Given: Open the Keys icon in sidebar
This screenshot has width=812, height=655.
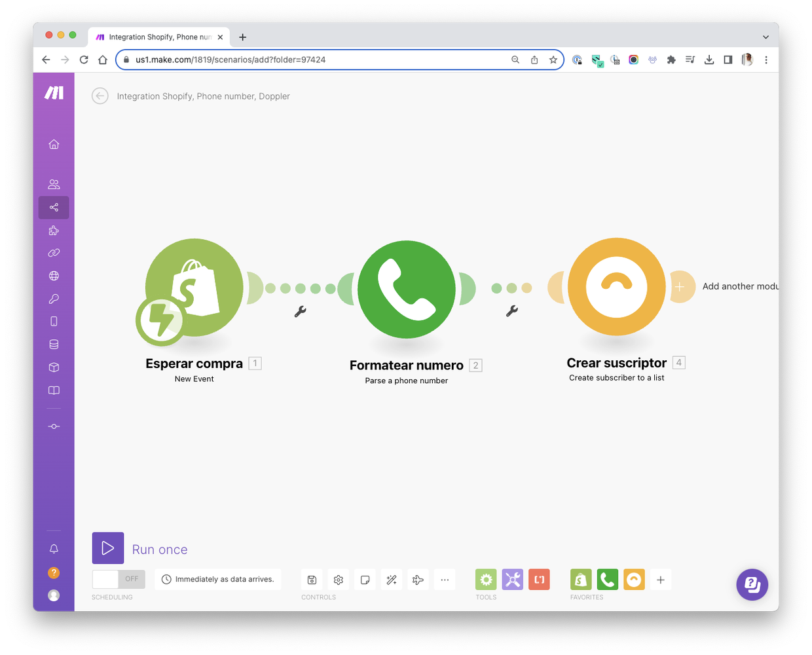Looking at the screenshot, I should 54,299.
